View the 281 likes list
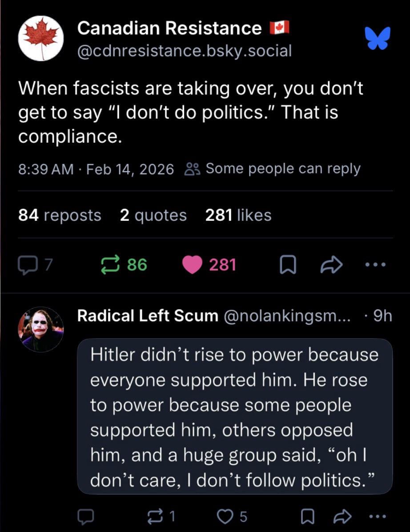The width and height of the screenshot is (410, 532). click(238, 215)
